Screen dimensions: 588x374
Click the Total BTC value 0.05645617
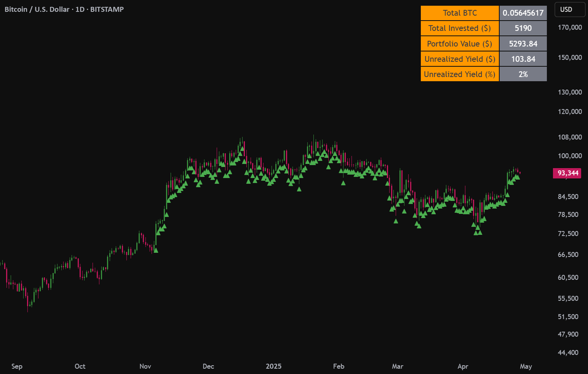tap(523, 13)
